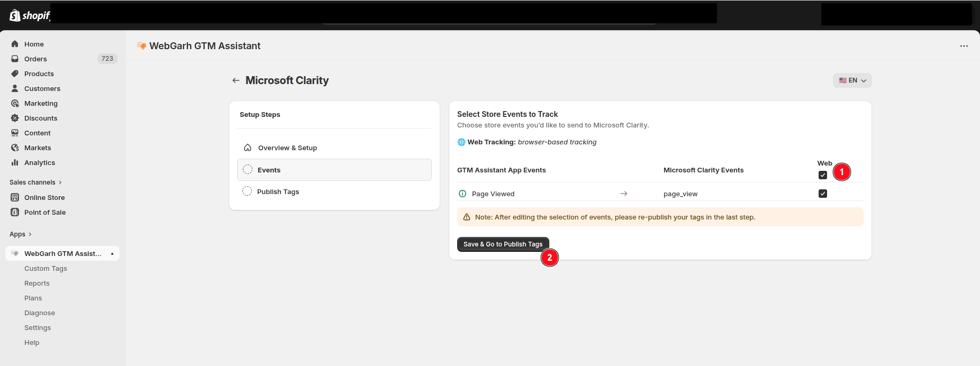The image size is (980, 366).
Task: Click the Content image icon
Action: coord(15,133)
